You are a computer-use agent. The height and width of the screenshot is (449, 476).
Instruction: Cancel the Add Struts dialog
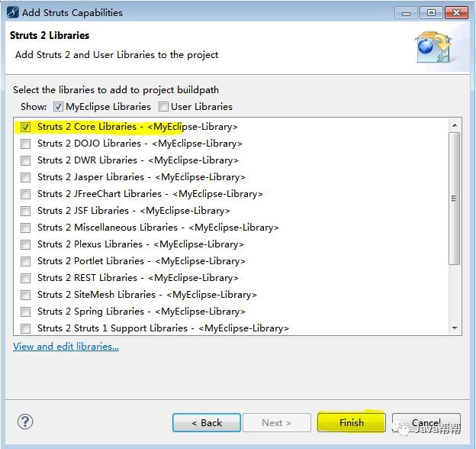coord(426,422)
